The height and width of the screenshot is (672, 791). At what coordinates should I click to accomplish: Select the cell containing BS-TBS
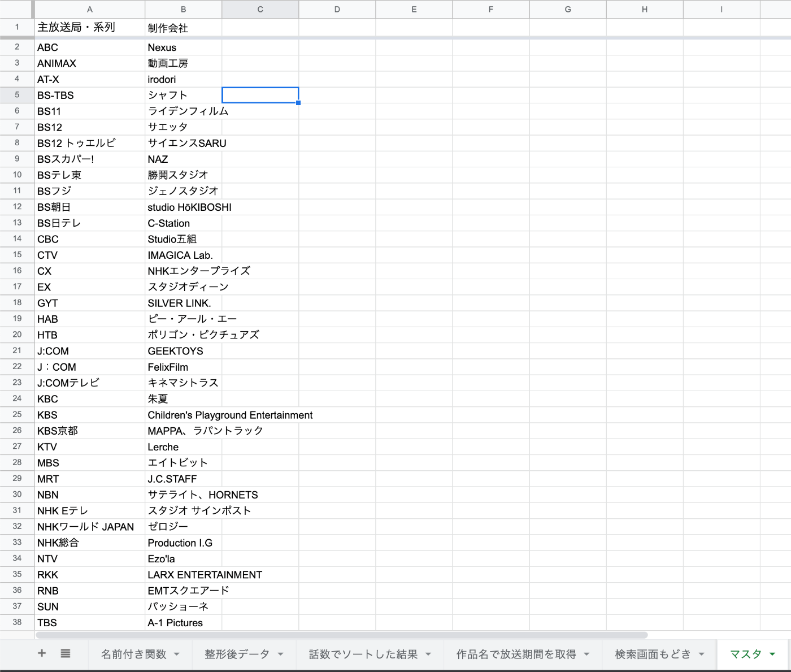click(90, 95)
